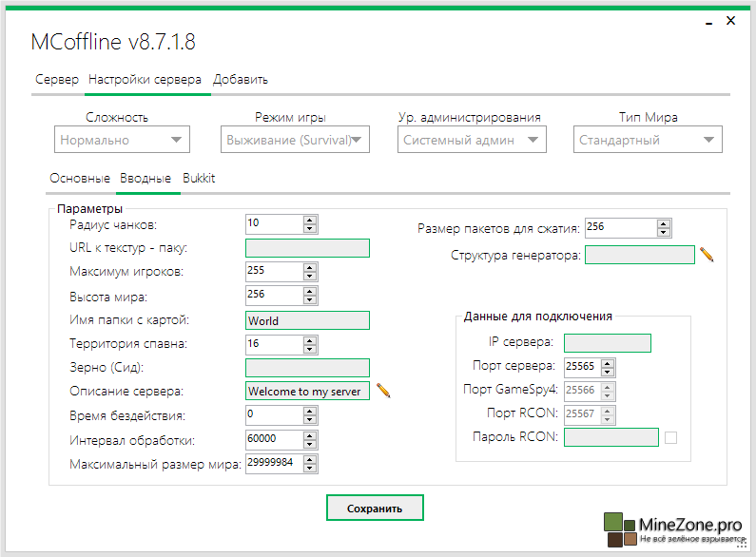Increase world height using up arrow
756x557 pixels.
(310, 291)
